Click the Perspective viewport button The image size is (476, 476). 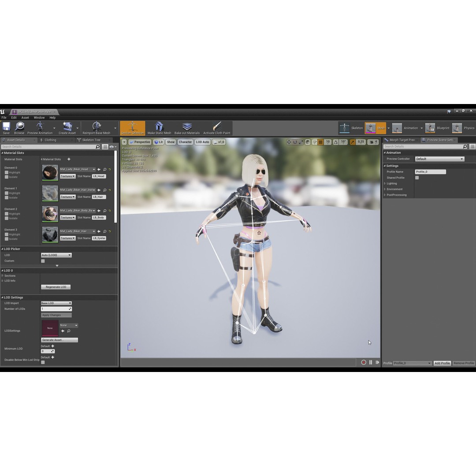point(140,142)
